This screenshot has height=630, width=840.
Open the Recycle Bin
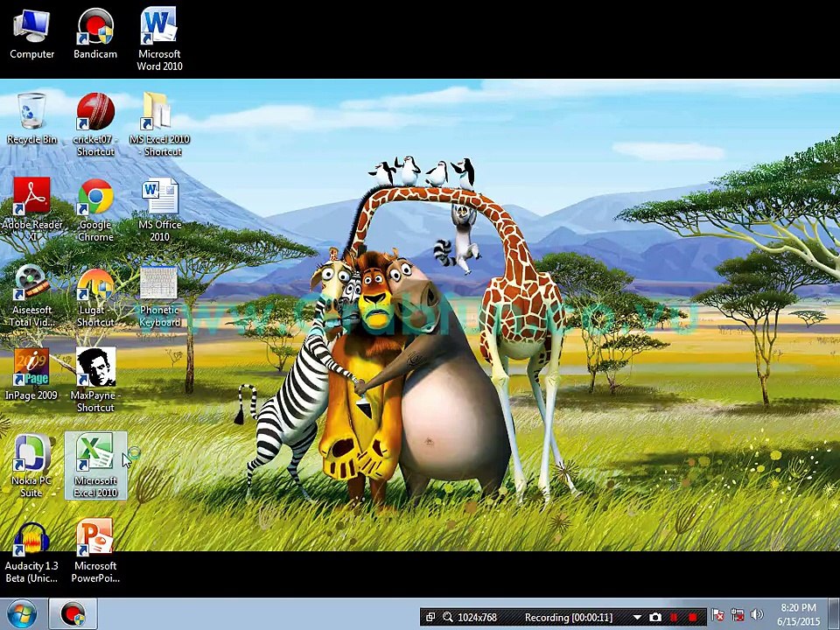click(x=31, y=119)
